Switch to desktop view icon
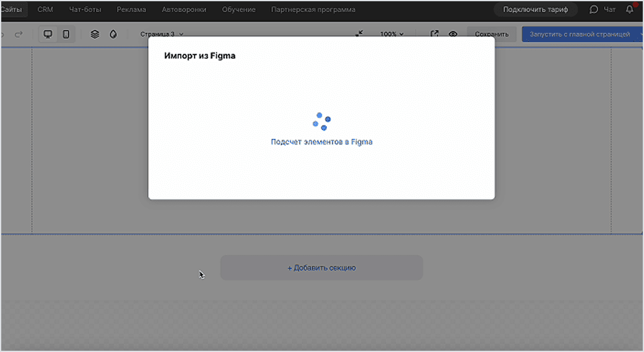The width and height of the screenshot is (644, 352). tap(48, 34)
